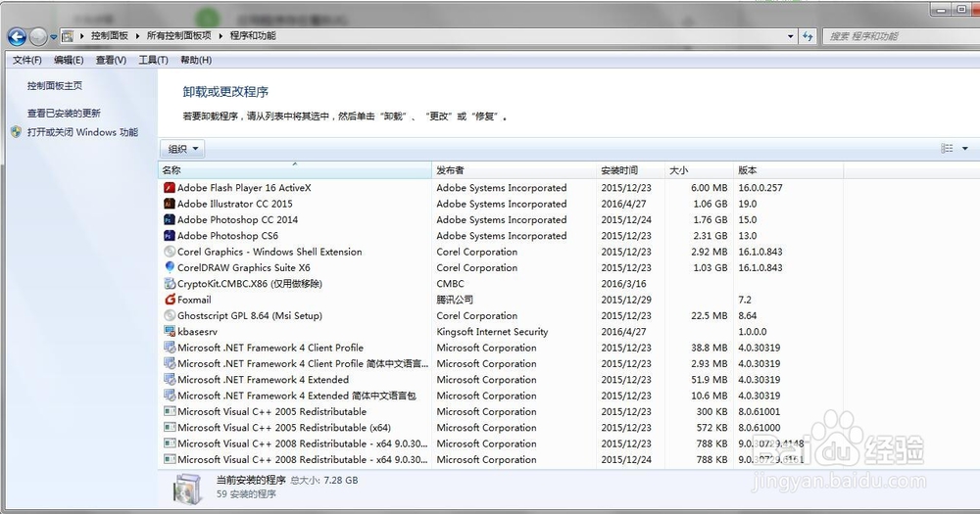Click the Adobe Photoshop CS6 icon
This screenshot has width=980, height=514.
[170, 235]
